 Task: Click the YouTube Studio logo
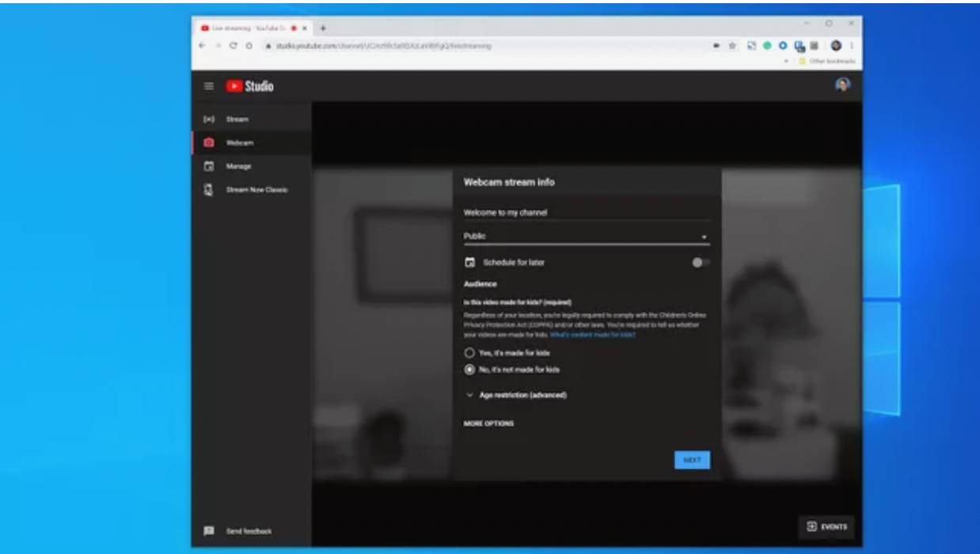(x=249, y=86)
